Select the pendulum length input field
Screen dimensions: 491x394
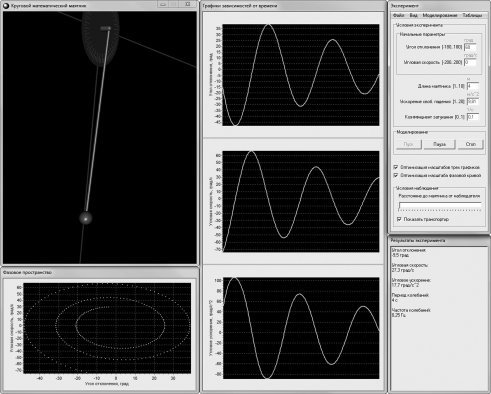[x=473, y=86]
